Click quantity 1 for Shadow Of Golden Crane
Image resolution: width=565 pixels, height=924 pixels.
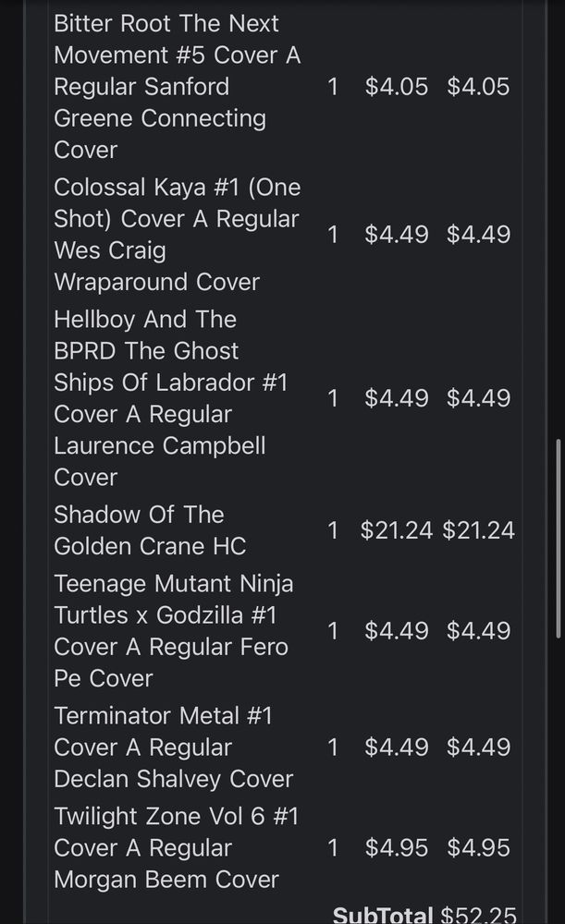(333, 530)
